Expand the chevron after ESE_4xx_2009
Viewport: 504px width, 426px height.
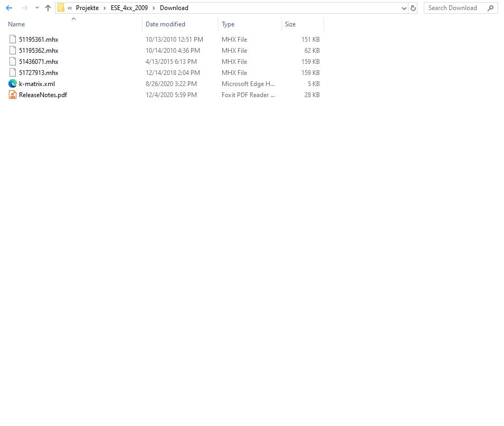(154, 8)
